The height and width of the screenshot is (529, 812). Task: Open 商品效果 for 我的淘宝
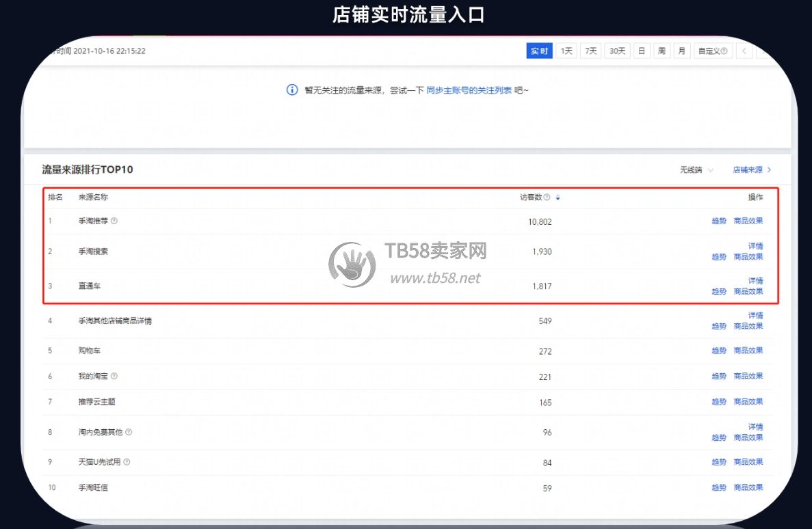point(748,377)
